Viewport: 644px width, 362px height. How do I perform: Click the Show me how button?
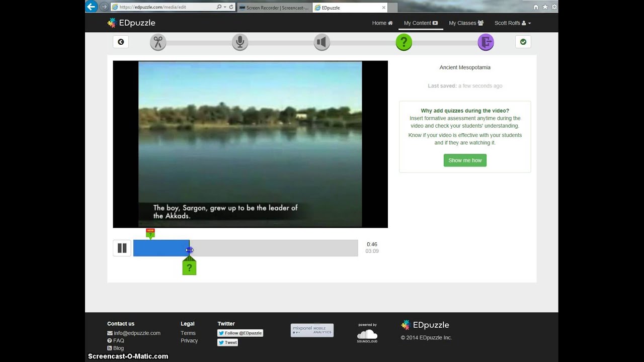click(x=465, y=160)
